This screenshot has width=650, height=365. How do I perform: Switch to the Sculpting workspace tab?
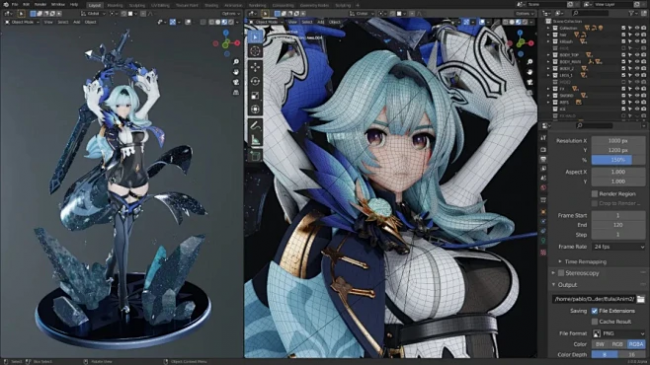(137, 5)
